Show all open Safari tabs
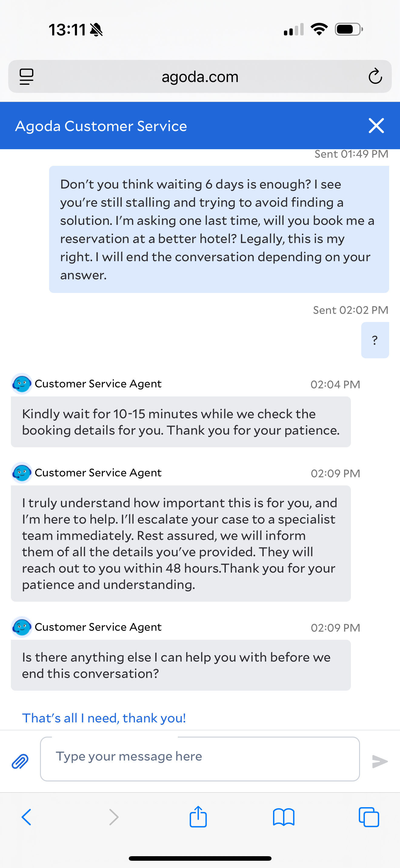The height and width of the screenshot is (868, 400). coord(368,817)
